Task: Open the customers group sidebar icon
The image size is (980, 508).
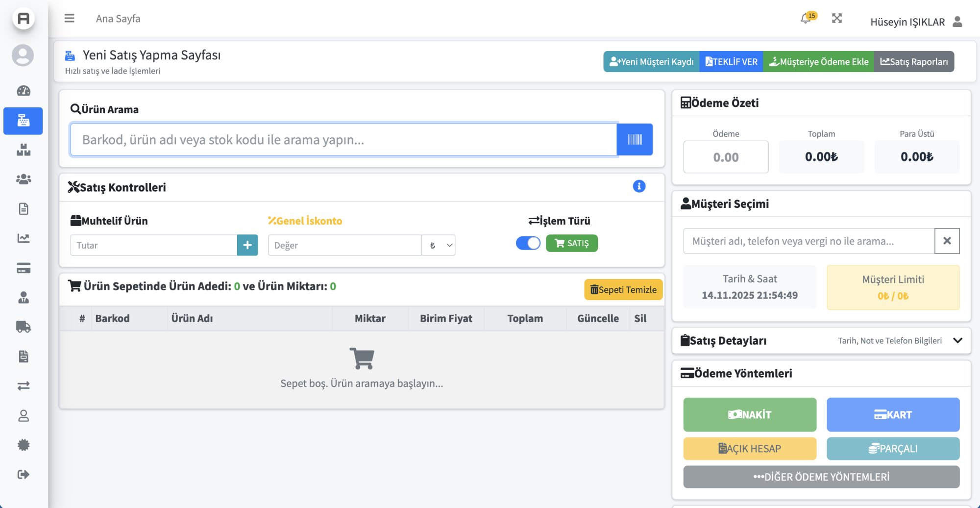Action: (x=24, y=179)
